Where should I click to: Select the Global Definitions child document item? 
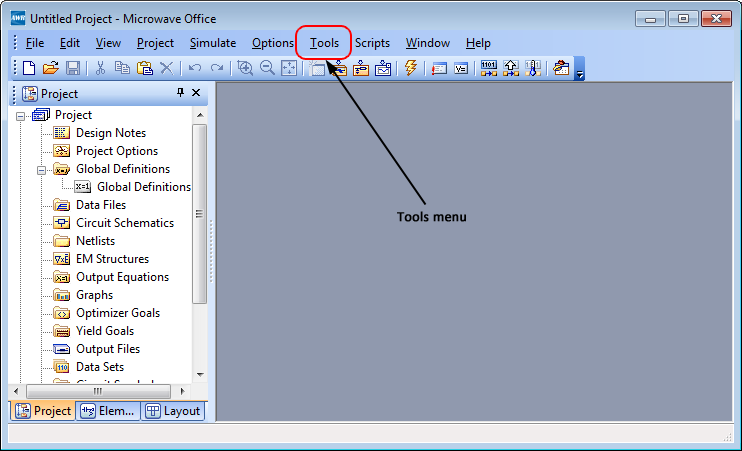tap(144, 187)
